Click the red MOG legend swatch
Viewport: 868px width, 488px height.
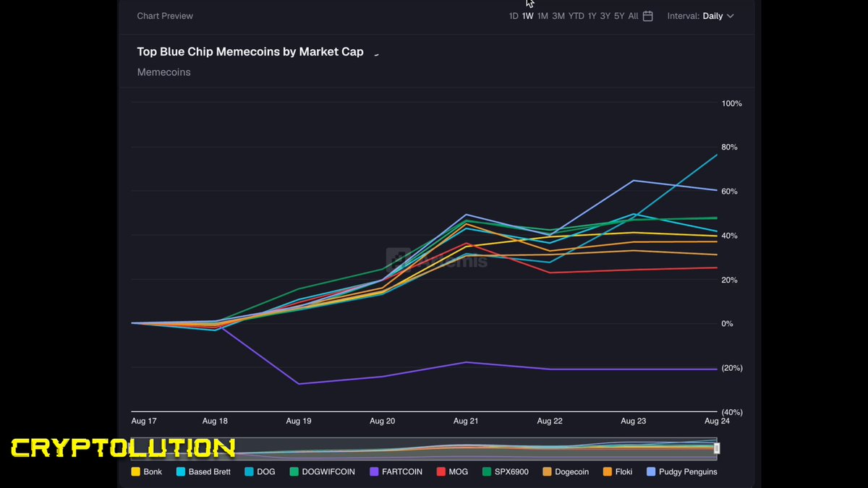click(x=441, y=472)
